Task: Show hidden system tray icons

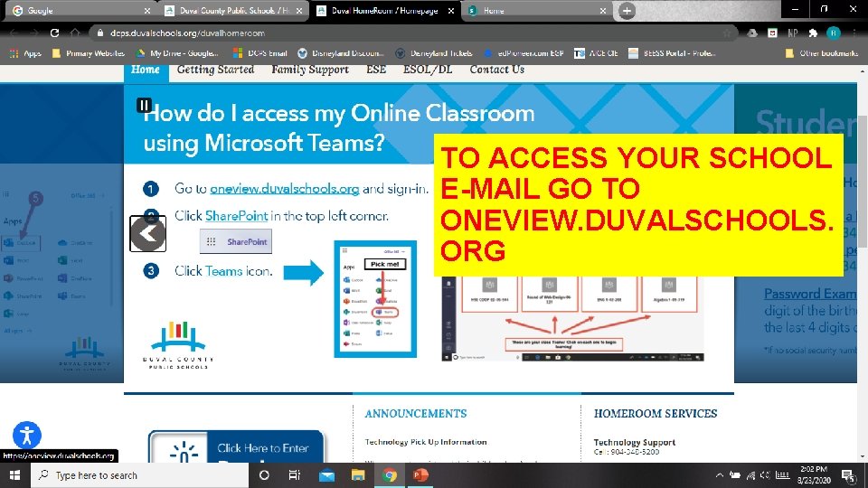Action: [719, 475]
